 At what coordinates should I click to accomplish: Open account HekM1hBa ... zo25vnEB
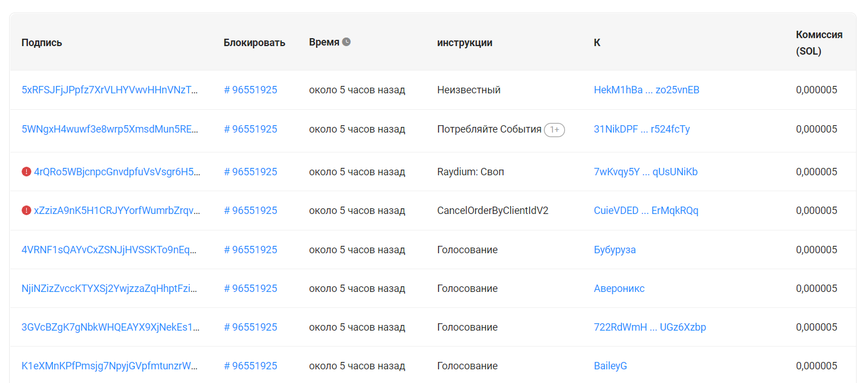646,90
